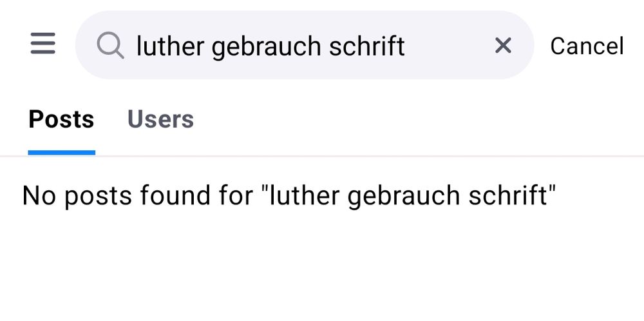
Task: Click the blue-underlined Posts tab
Action: (x=61, y=120)
